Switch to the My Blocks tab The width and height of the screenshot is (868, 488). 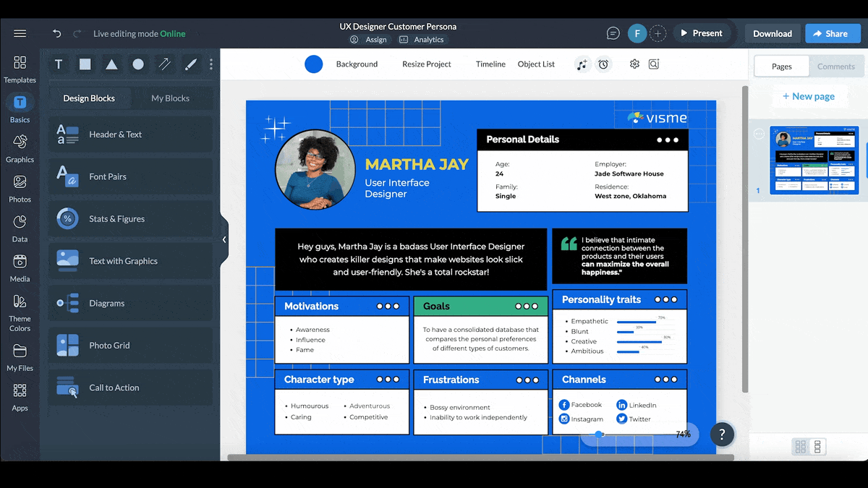point(172,98)
